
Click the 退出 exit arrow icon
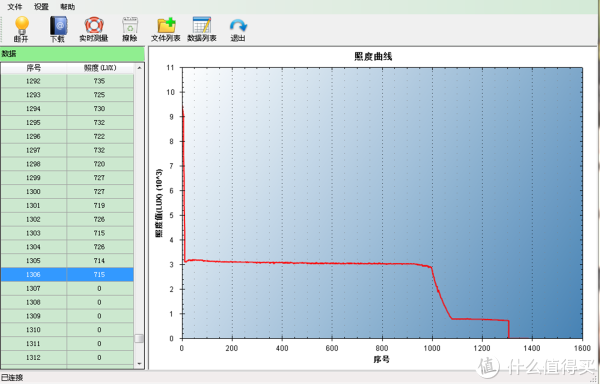point(238,26)
